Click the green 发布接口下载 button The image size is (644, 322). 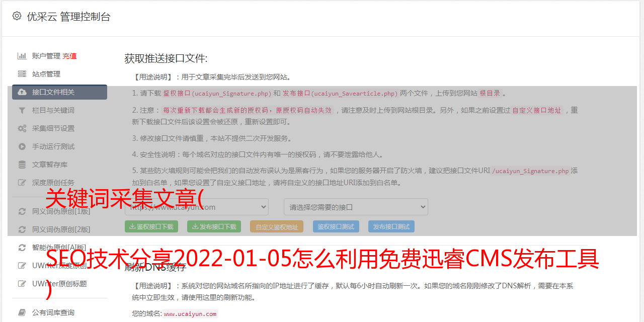214,226
